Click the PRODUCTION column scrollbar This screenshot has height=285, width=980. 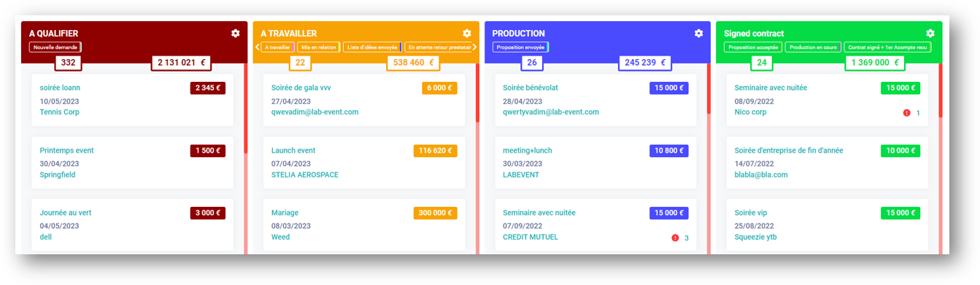click(x=709, y=88)
